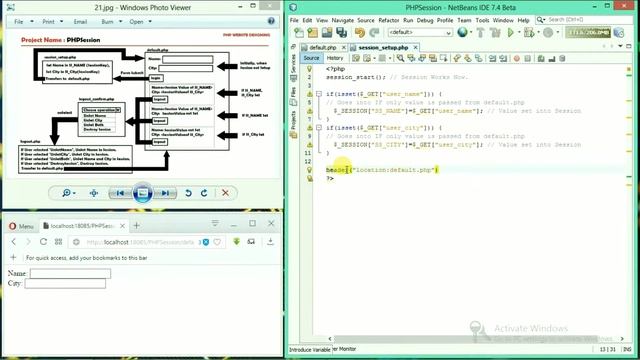The width and height of the screenshot is (640, 360).
Task: Click the New File icon in NetBeans toolbar
Action: pyautogui.click(x=299, y=32)
